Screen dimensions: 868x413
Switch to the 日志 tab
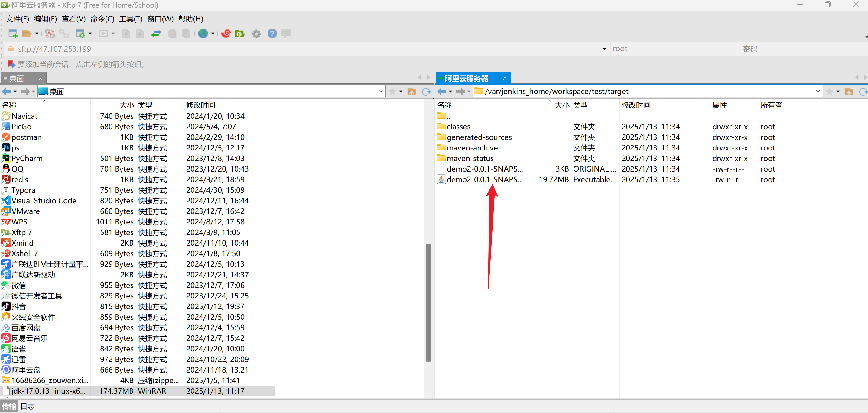pos(28,406)
